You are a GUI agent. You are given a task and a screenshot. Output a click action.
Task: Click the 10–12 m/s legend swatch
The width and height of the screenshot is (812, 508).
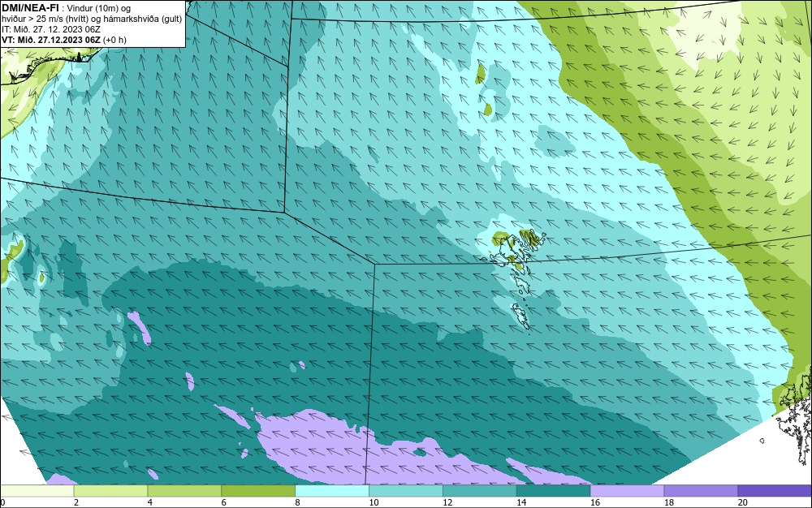pos(406,491)
